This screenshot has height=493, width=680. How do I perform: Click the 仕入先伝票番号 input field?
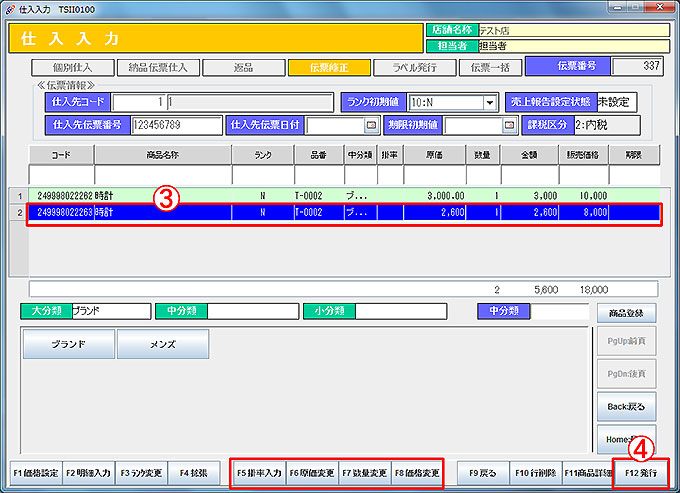pos(176,126)
